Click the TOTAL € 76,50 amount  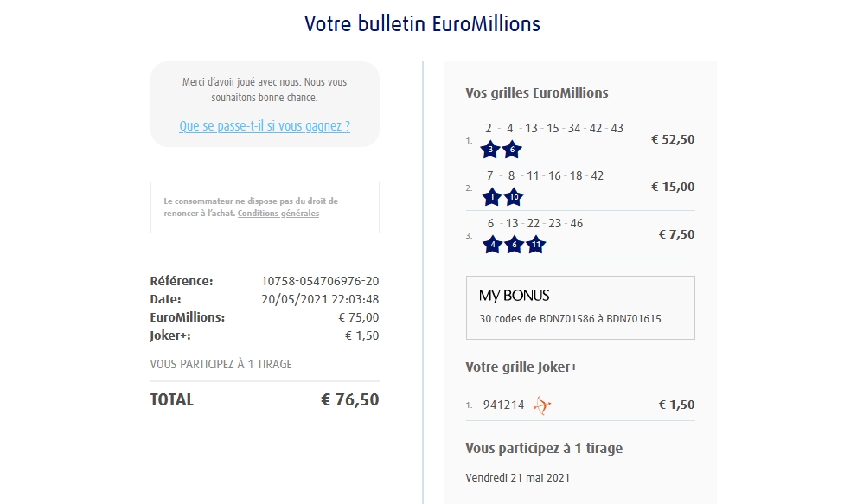click(x=349, y=400)
